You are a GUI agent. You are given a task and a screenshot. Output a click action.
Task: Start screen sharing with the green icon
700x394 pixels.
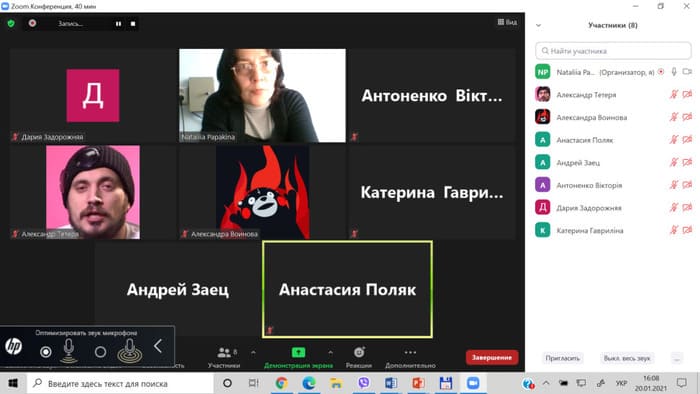298,353
